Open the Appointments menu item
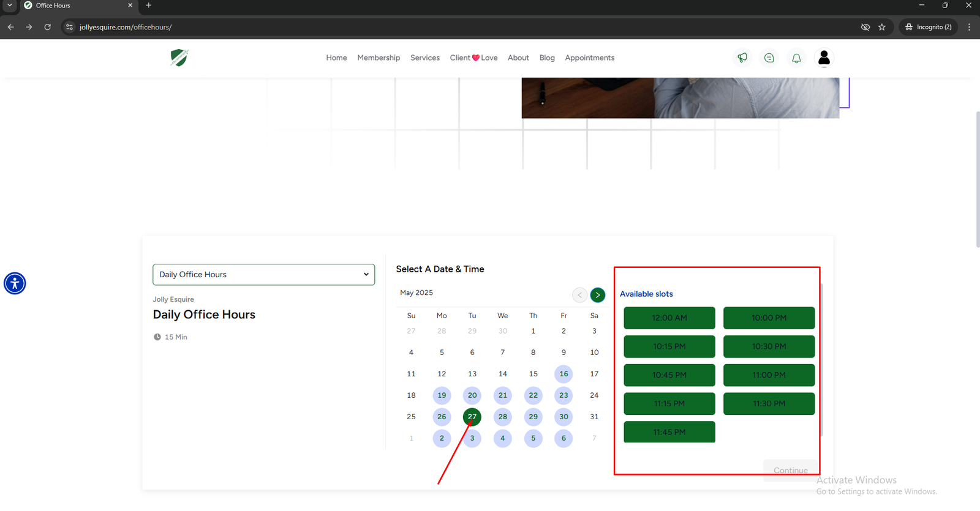The width and height of the screenshot is (980, 511). [589, 58]
